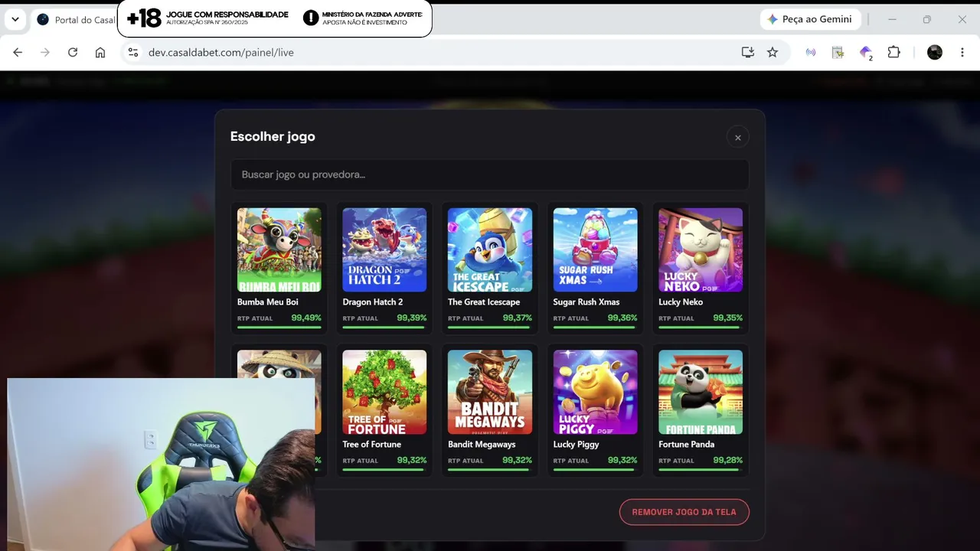
Task: Pick The Great Icescape game thumbnail
Action: point(490,249)
